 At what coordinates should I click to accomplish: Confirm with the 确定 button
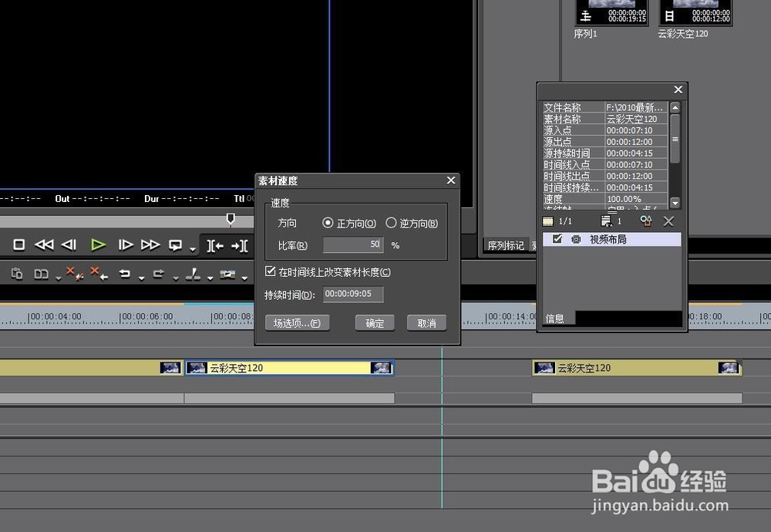(x=375, y=323)
